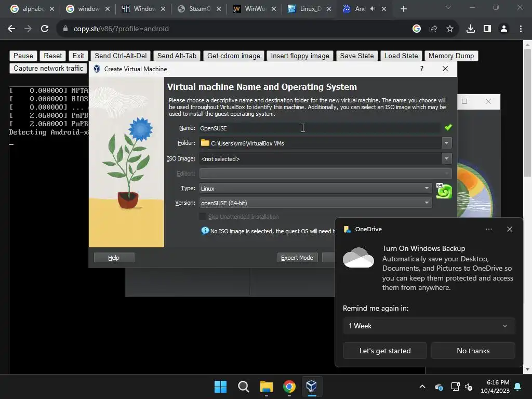Open the notification bell
This screenshot has width=532, height=399.
tap(518, 387)
